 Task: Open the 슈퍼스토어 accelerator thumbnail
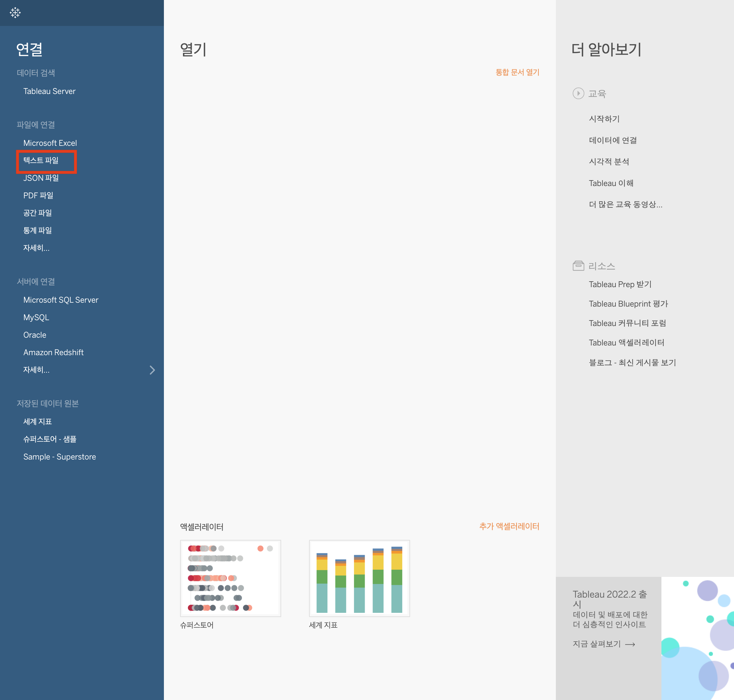(x=230, y=578)
